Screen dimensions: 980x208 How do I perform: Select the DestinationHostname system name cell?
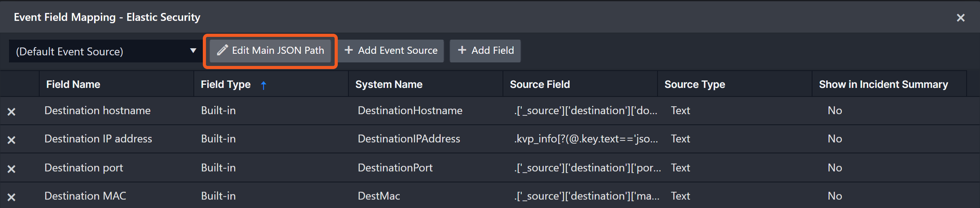(410, 111)
